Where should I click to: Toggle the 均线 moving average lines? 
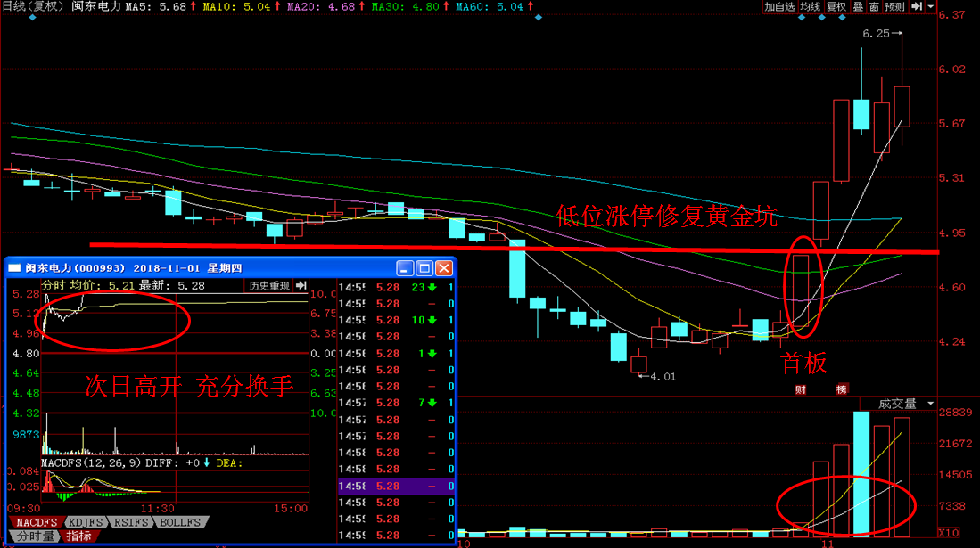(810, 7)
